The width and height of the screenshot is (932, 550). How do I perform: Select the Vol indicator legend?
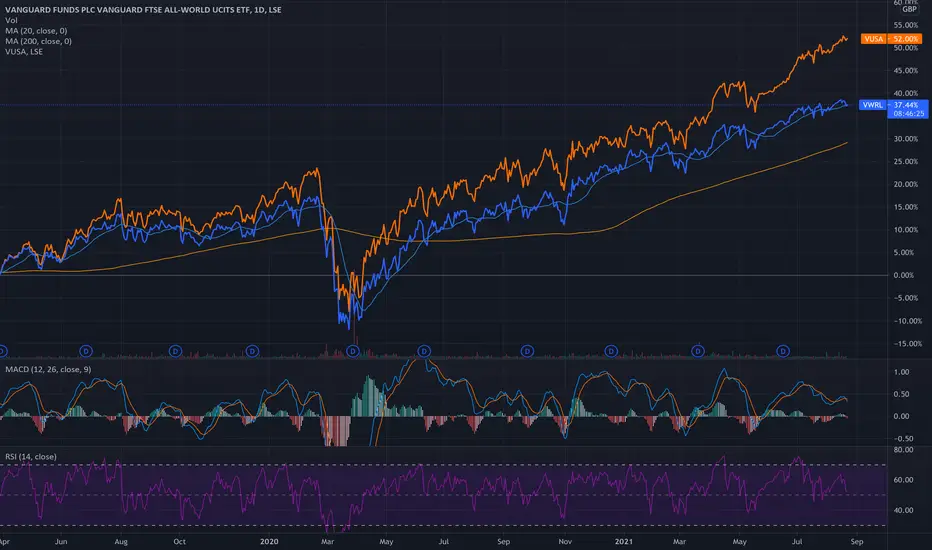11,20
